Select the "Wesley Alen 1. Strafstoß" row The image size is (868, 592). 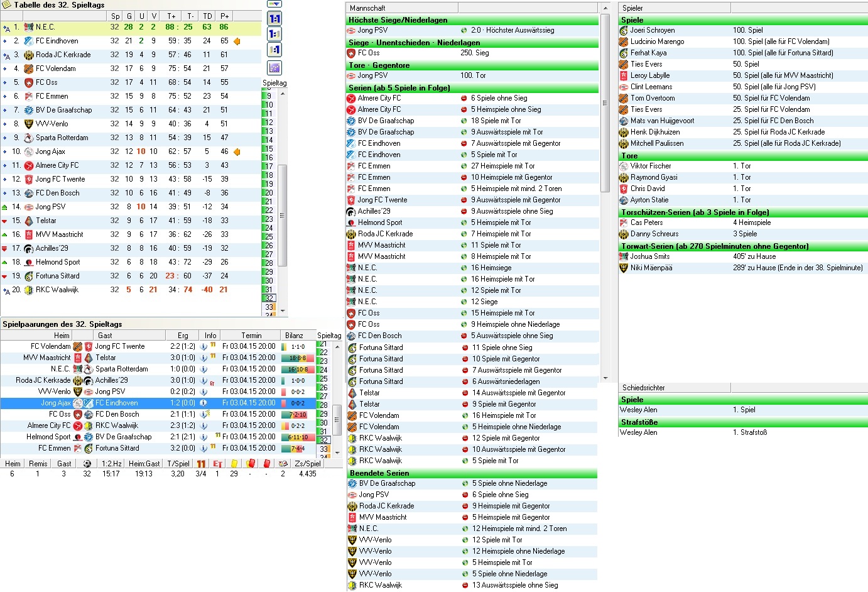743,432
